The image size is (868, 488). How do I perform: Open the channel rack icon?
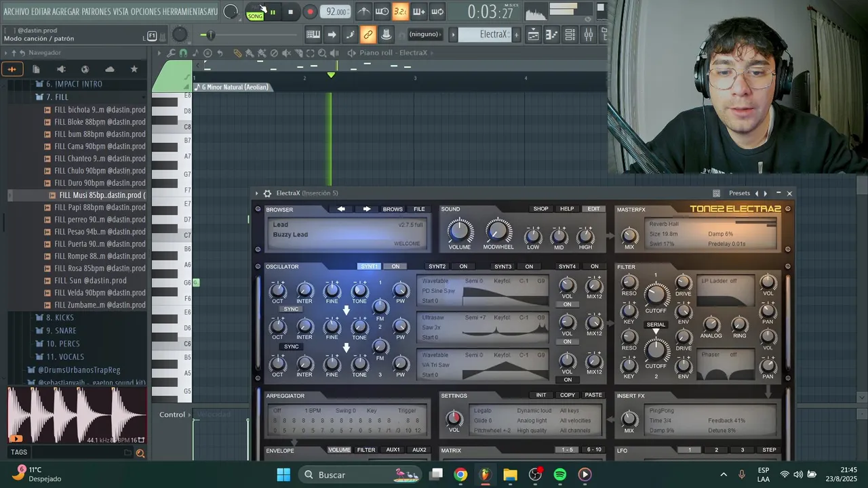click(570, 35)
